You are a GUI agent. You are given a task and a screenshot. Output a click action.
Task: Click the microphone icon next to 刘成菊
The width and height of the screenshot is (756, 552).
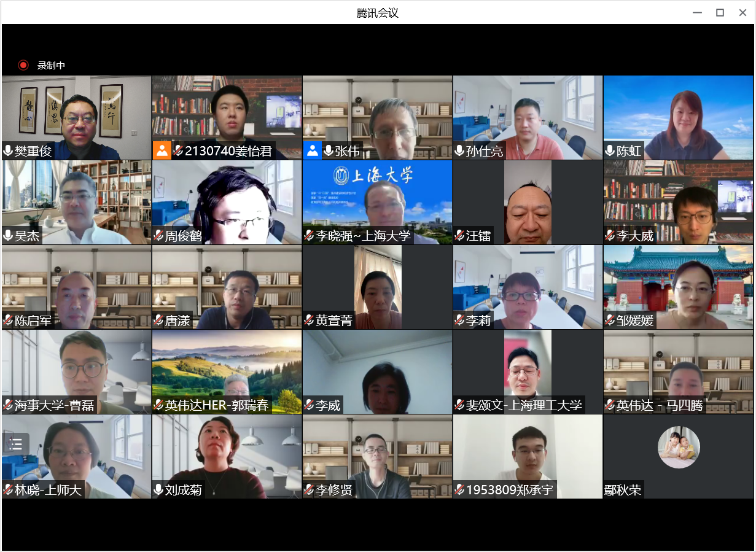(x=158, y=490)
